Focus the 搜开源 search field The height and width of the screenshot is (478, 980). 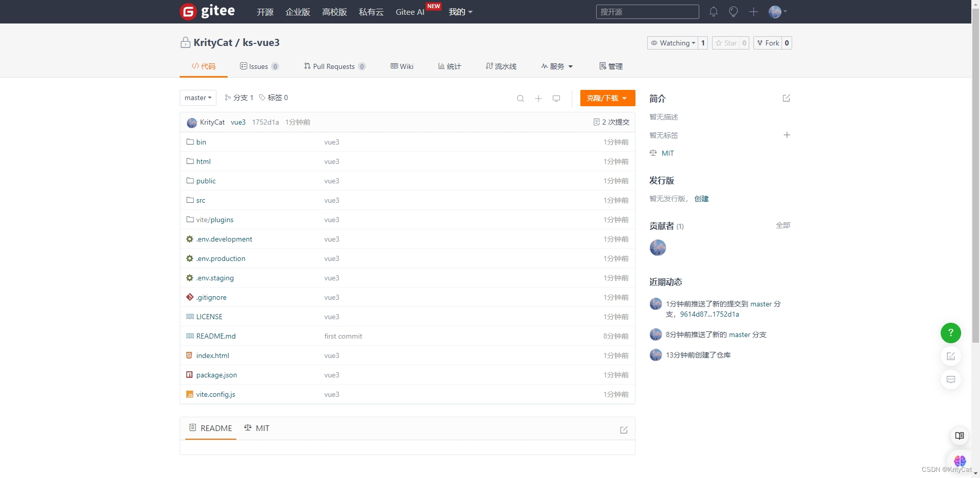pos(647,12)
